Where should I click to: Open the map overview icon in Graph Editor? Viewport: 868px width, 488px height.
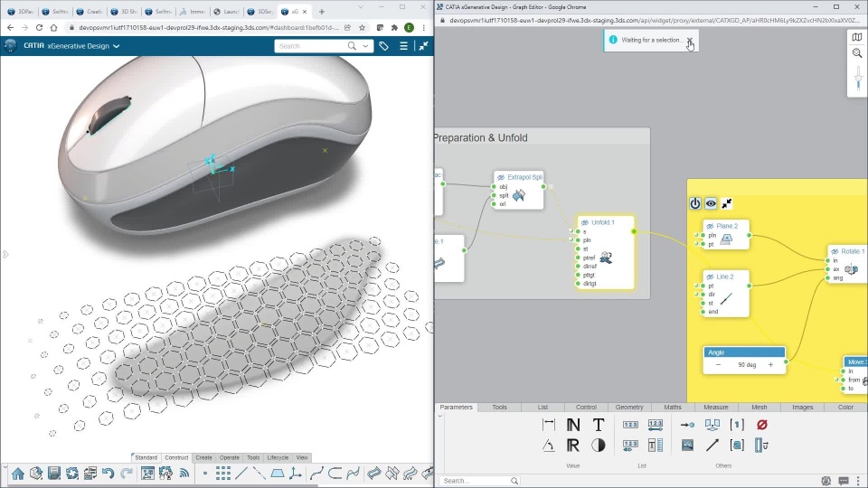pyautogui.click(x=857, y=37)
